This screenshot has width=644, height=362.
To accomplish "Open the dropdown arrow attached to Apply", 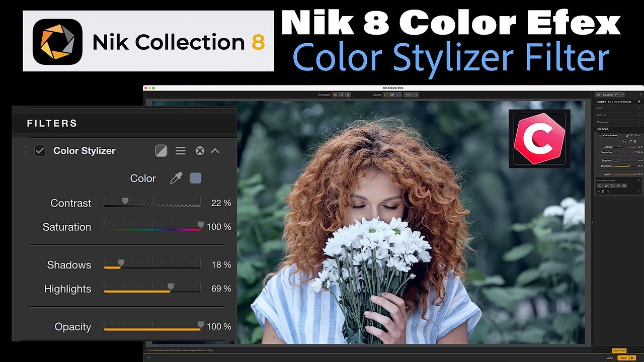I will click(x=633, y=358).
